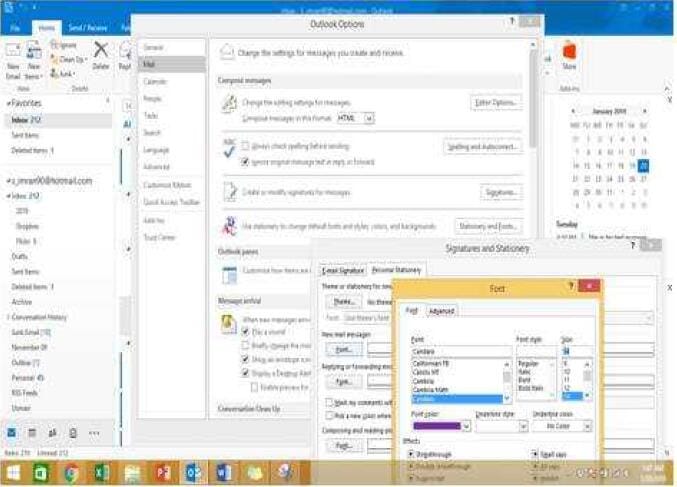Expand the Conversation History folder
Screen dimensions: 677x487
8,317
